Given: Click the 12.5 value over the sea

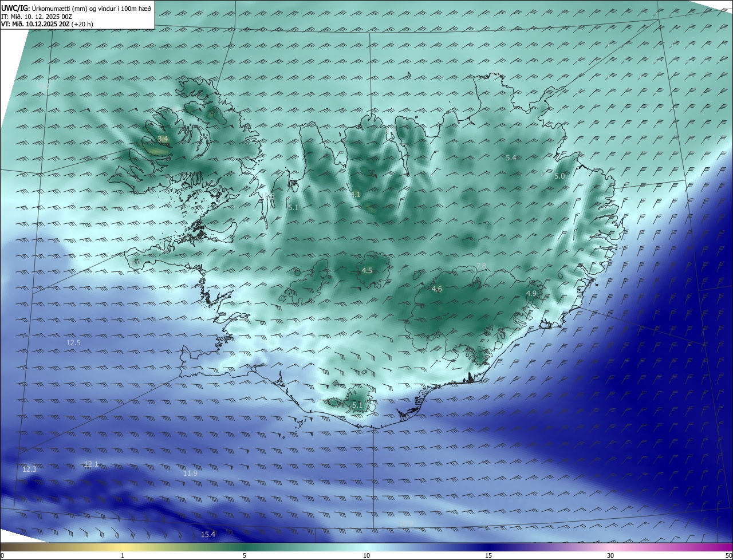Looking at the screenshot, I should click(73, 342).
